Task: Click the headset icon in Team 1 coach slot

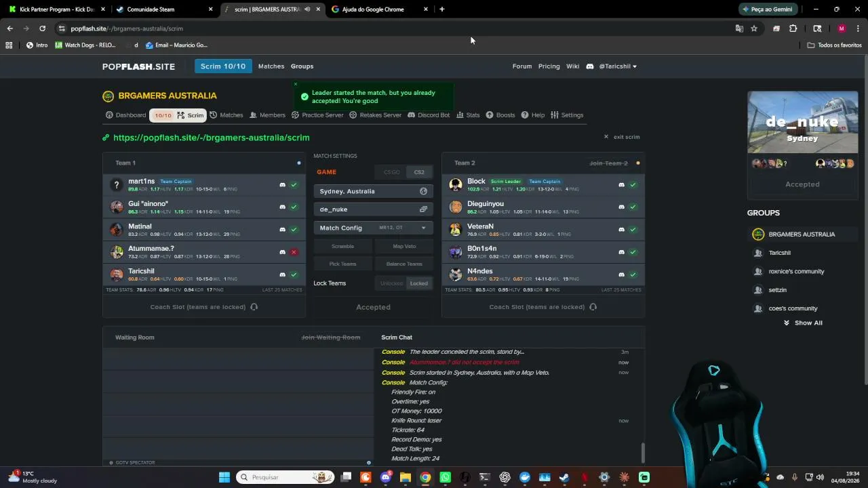Action: (254, 307)
